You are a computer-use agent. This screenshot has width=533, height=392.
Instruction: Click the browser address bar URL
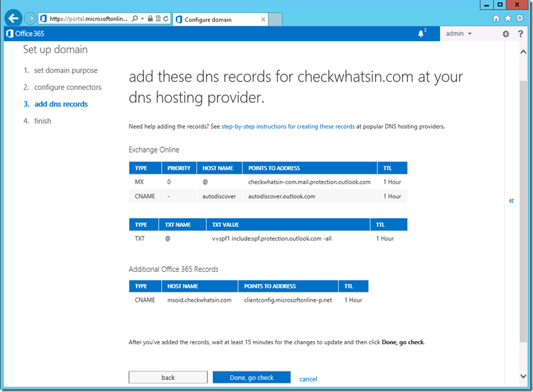coord(88,19)
